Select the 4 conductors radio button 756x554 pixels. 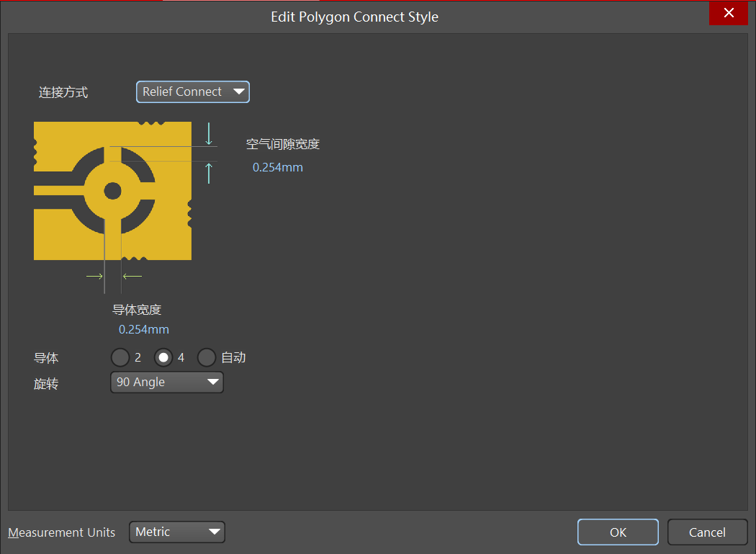164,357
